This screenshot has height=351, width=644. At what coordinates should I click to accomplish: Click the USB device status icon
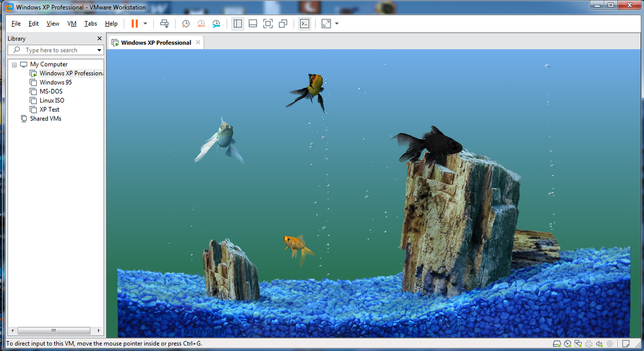click(610, 344)
